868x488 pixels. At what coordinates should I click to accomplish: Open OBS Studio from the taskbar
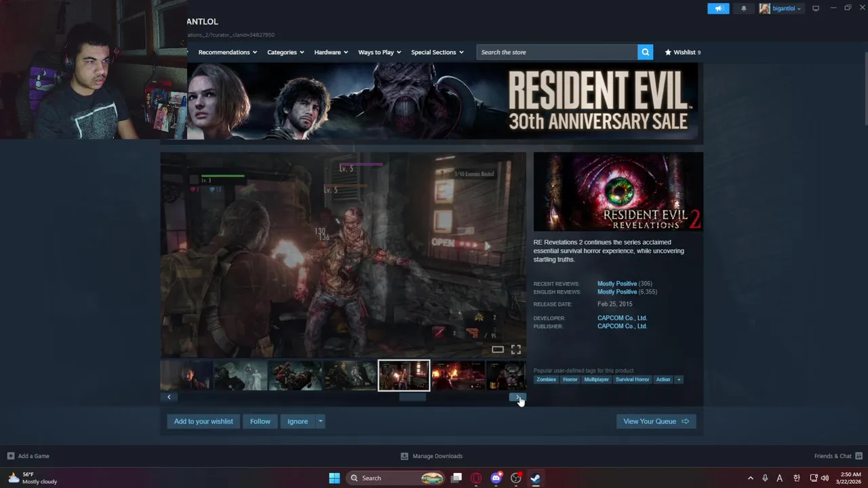[516, 479]
